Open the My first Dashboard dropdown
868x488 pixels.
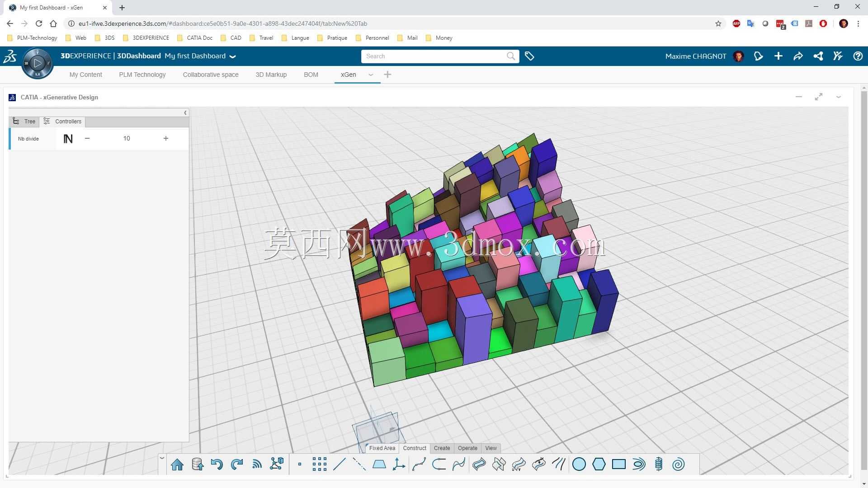(x=233, y=56)
